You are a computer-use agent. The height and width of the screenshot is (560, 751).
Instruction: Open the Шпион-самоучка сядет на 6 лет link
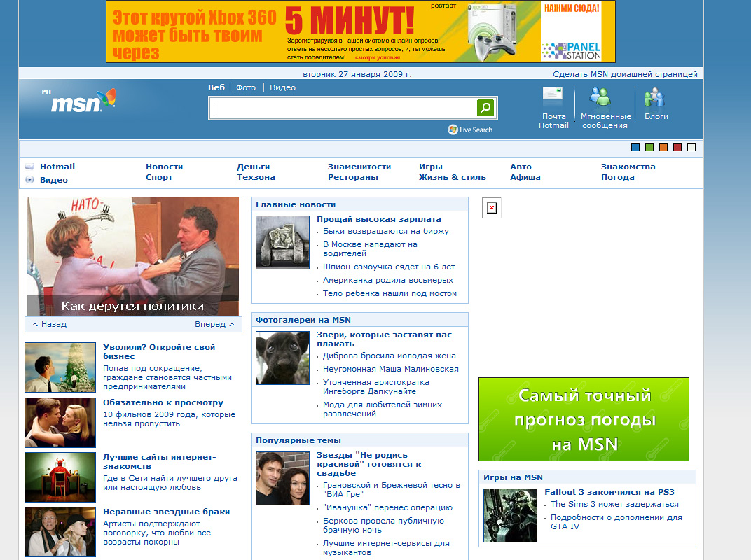click(389, 267)
